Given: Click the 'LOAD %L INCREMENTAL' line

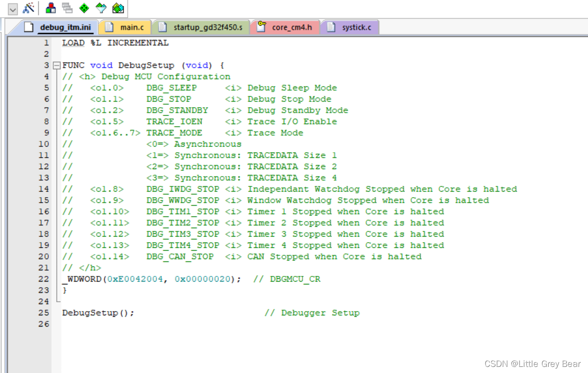Looking at the screenshot, I should 115,43.
